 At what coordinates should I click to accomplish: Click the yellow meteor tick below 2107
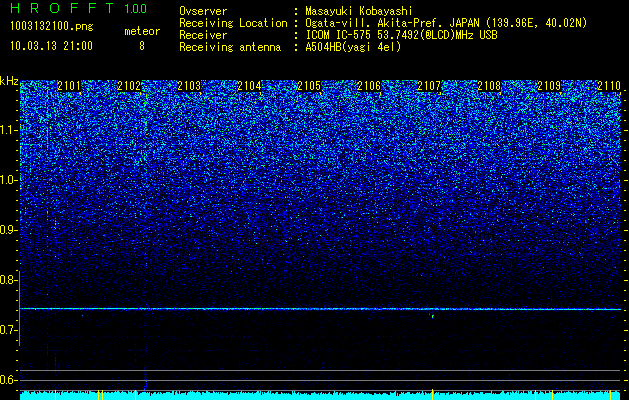432,394
